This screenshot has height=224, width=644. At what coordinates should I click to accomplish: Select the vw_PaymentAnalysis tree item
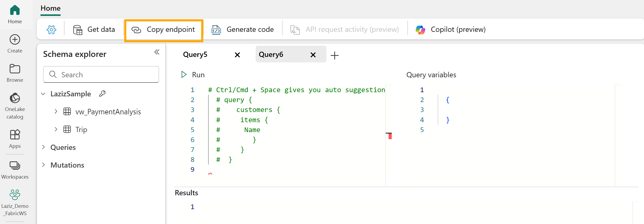click(x=108, y=112)
